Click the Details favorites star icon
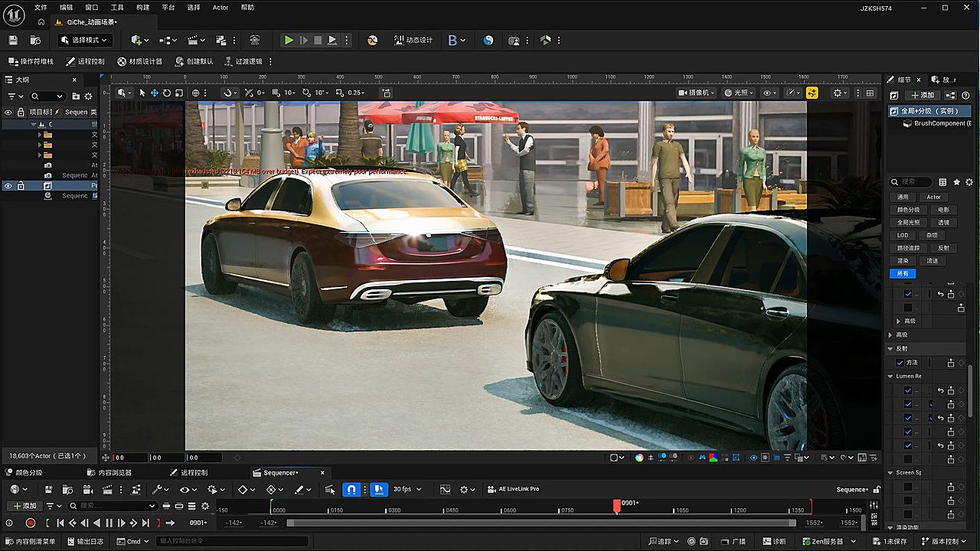The height and width of the screenshot is (551, 980). (956, 182)
